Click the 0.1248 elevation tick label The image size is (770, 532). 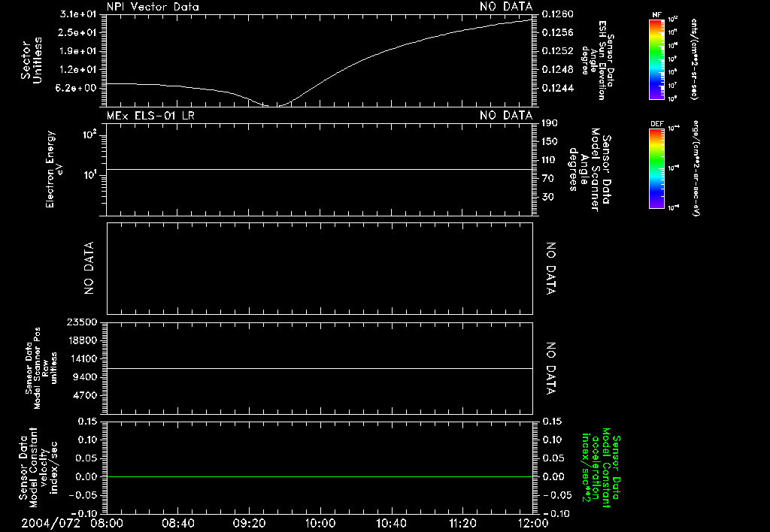[558, 70]
